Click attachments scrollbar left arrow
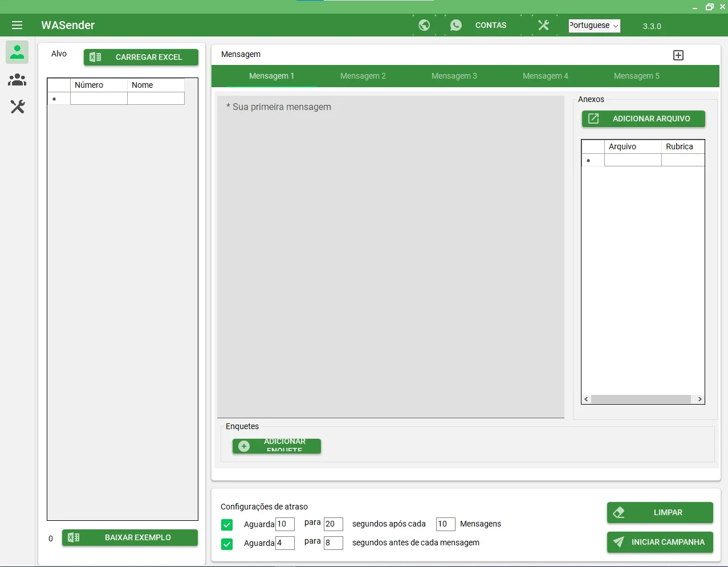 click(x=586, y=399)
